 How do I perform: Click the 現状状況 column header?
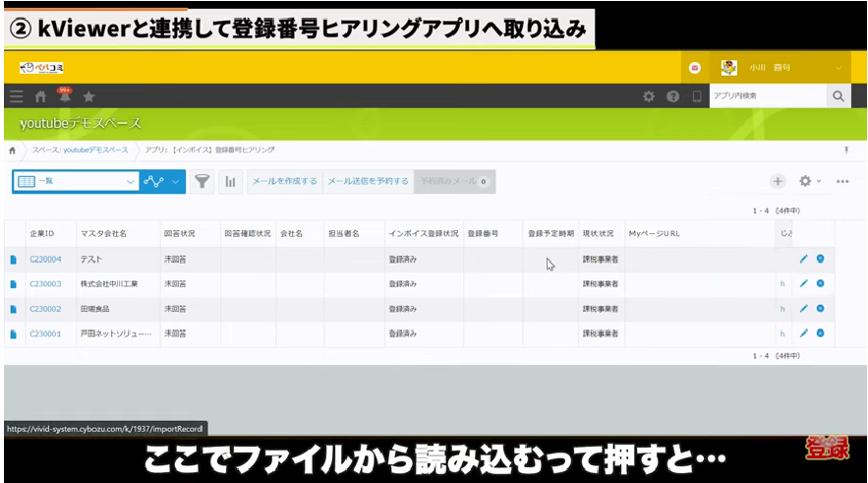(598, 234)
